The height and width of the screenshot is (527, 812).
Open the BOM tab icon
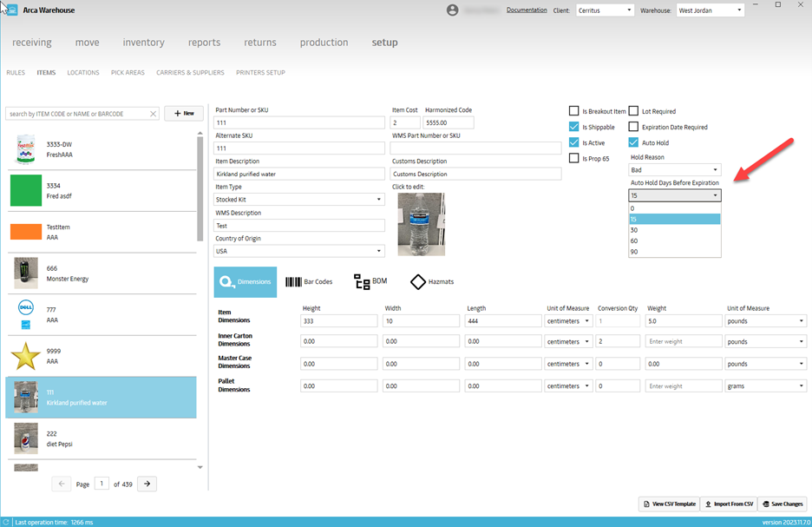(362, 282)
